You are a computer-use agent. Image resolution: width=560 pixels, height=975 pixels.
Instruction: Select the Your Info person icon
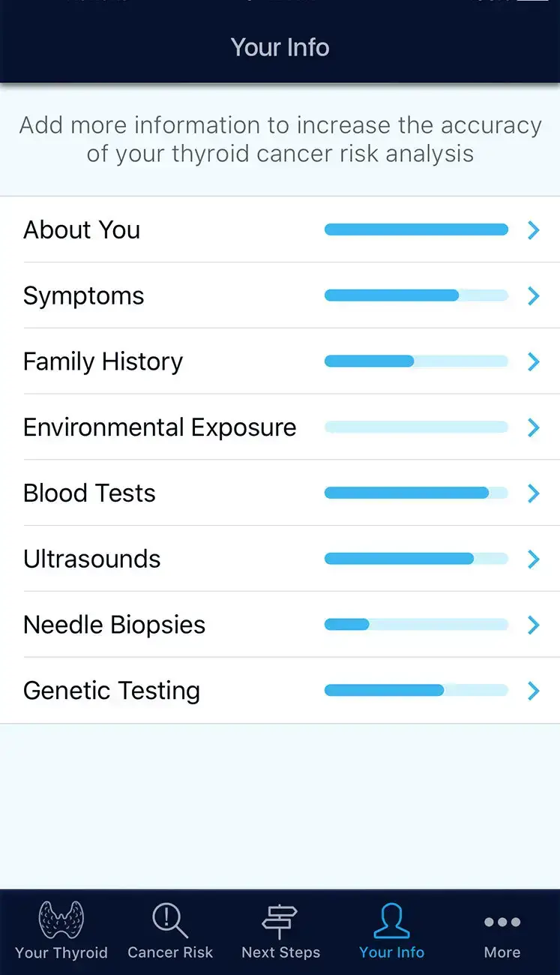pyautogui.click(x=391, y=921)
